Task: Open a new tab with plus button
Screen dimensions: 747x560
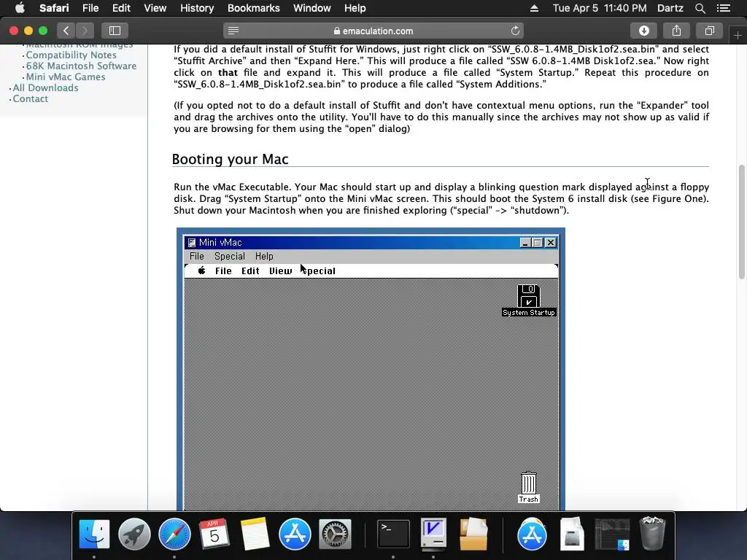Action: pyautogui.click(x=738, y=35)
